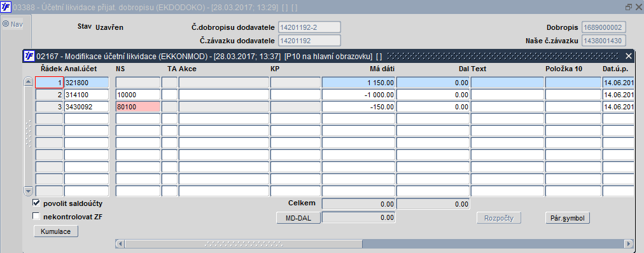Click the Položka 10 field in row 1

point(573,83)
